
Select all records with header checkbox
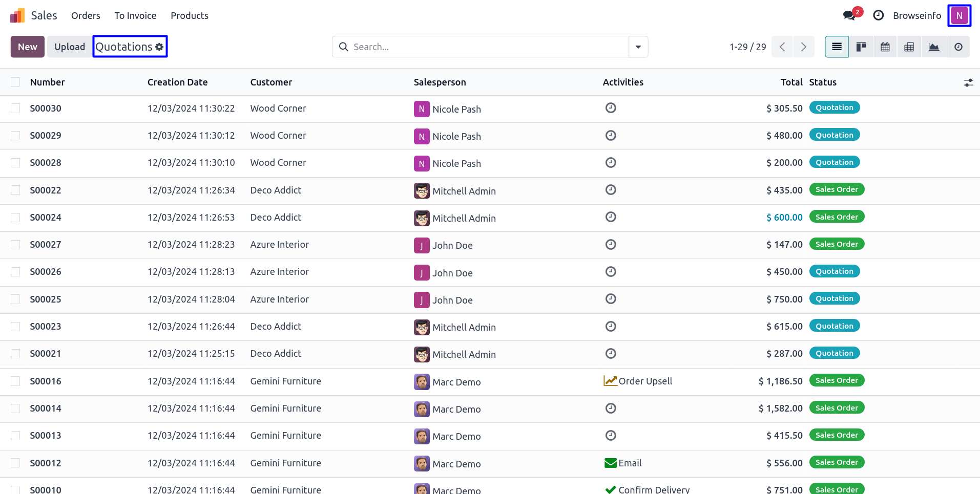(x=15, y=82)
